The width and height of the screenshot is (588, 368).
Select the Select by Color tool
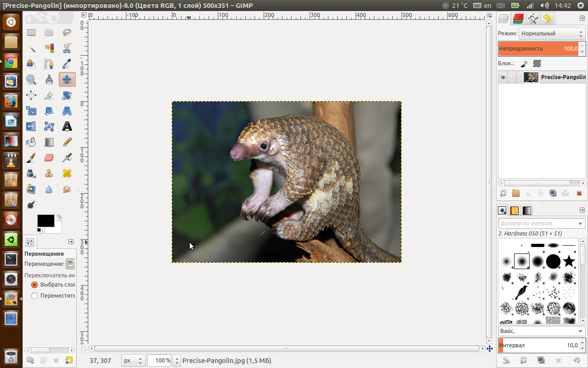49,48
